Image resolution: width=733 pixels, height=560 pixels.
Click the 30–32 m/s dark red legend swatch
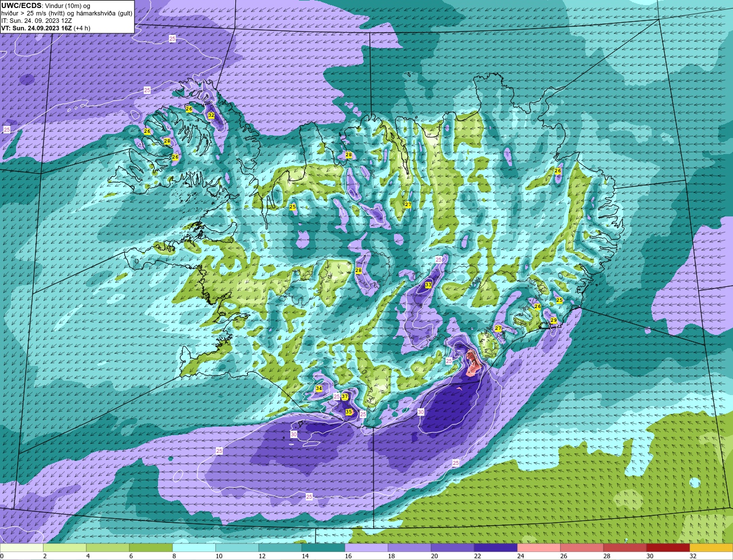668,547
